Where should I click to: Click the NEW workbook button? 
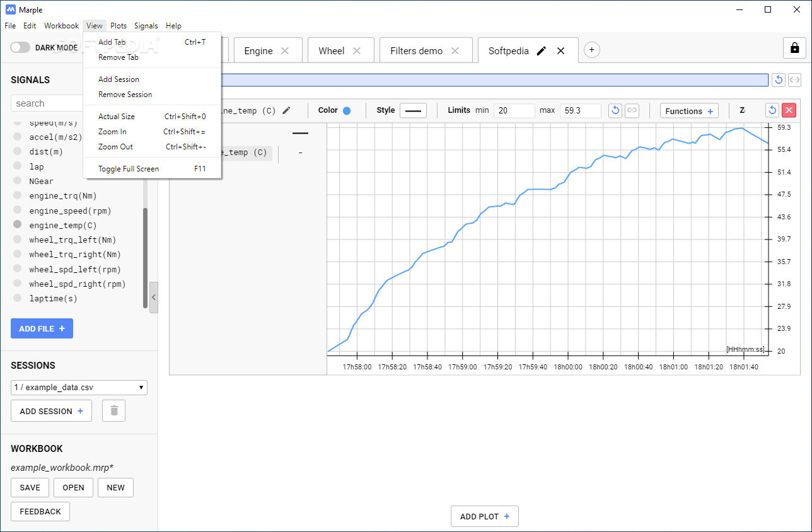pyautogui.click(x=116, y=488)
